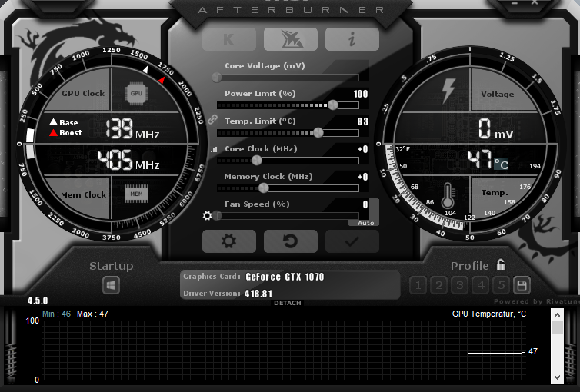
Task: Click the Memory Clock slider handle
Action: 264,188
